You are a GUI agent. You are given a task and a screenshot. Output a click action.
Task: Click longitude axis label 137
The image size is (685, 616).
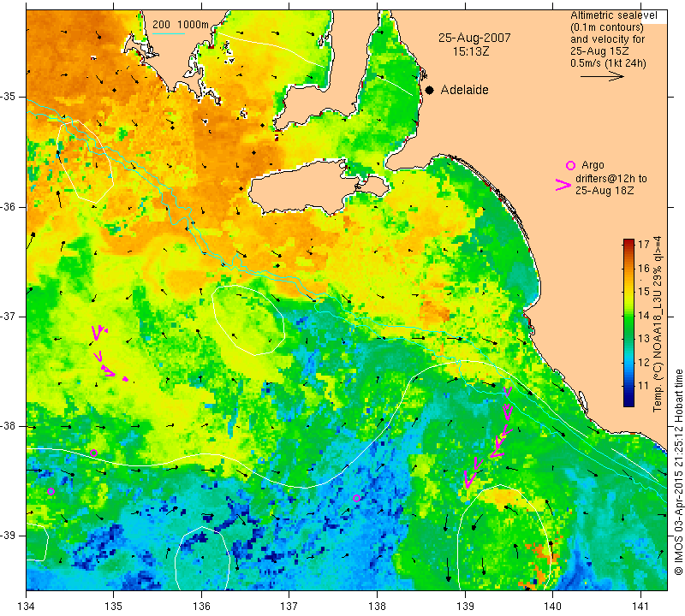(289, 607)
